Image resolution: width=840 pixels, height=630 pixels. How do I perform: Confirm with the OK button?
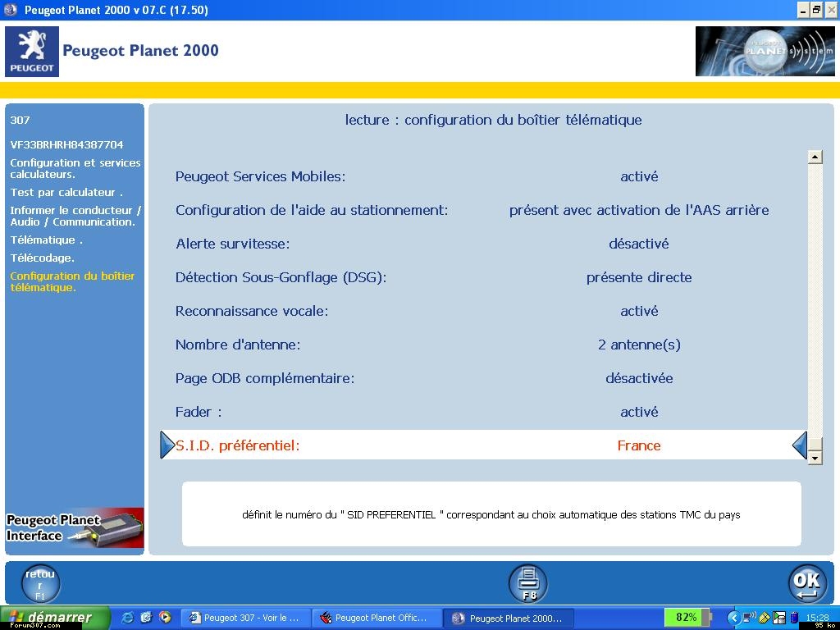807,583
